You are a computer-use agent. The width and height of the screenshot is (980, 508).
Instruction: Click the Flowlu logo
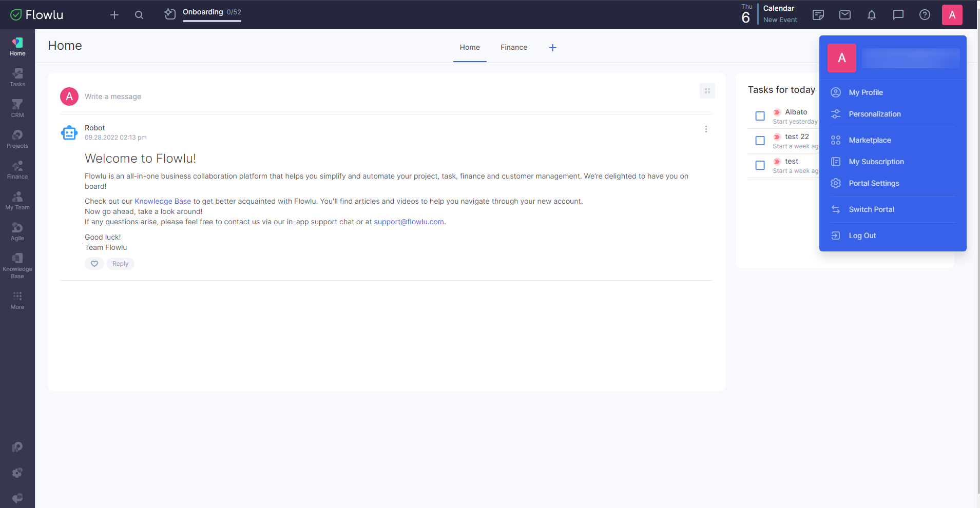37,15
